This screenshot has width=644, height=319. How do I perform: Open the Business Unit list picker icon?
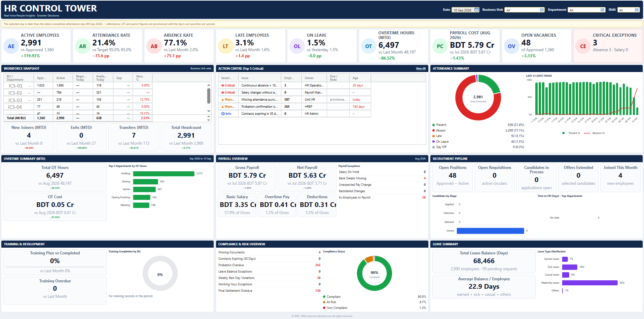pyautogui.click(x=542, y=10)
